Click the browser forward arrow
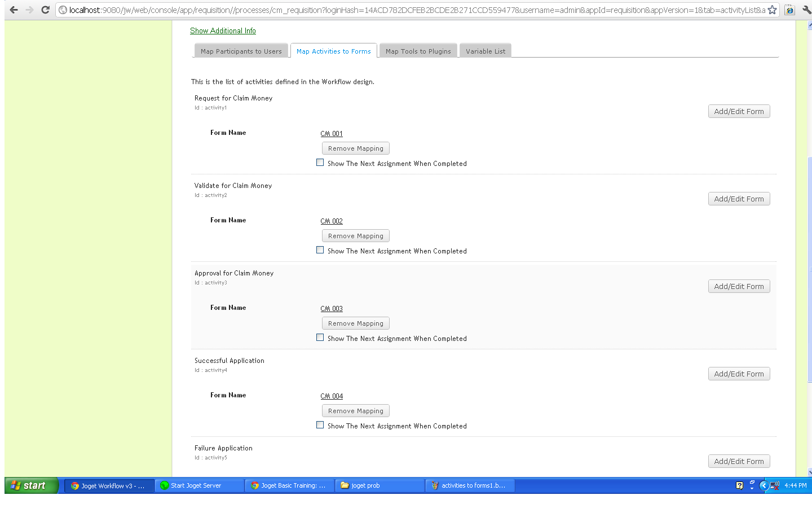The width and height of the screenshot is (812, 508). click(29, 10)
